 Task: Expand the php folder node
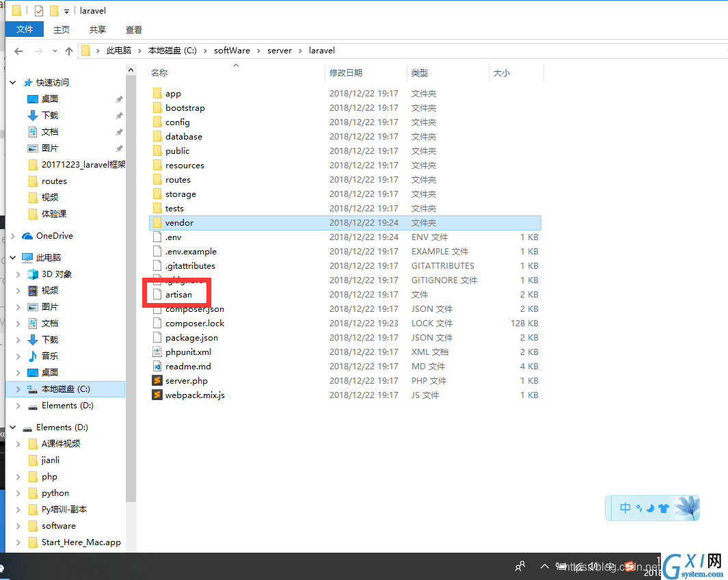click(x=18, y=477)
